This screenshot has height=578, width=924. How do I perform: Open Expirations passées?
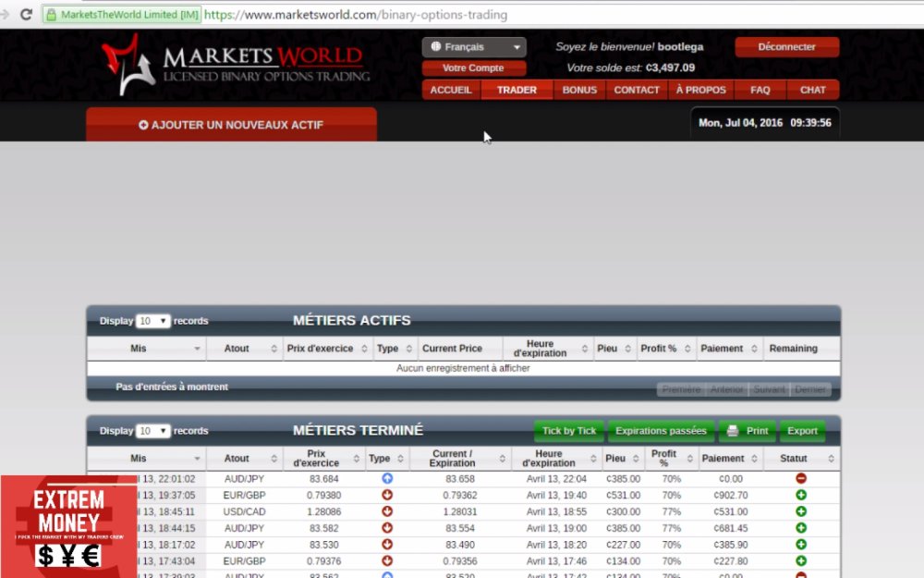661,431
